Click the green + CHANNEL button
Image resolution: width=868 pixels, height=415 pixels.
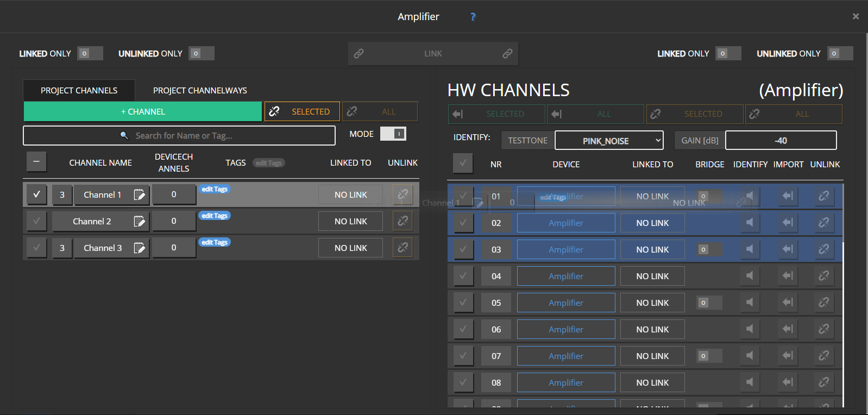[x=143, y=111]
